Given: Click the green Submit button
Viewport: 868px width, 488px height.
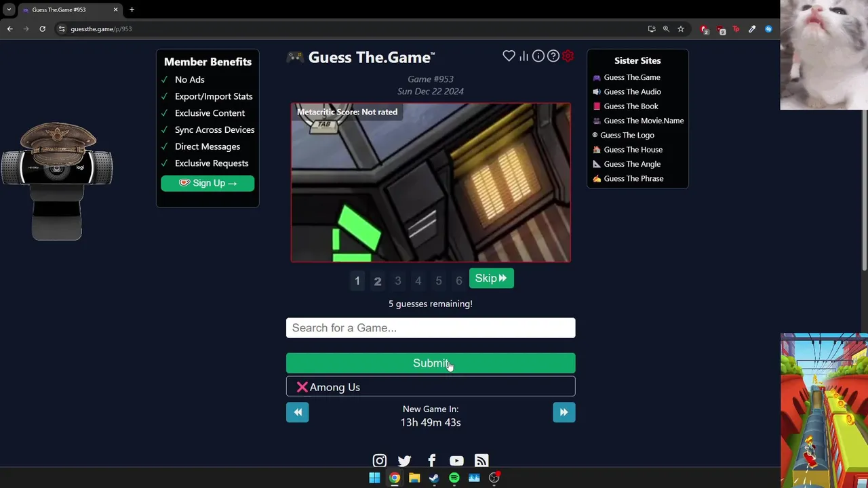Looking at the screenshot, I should 431,363.
